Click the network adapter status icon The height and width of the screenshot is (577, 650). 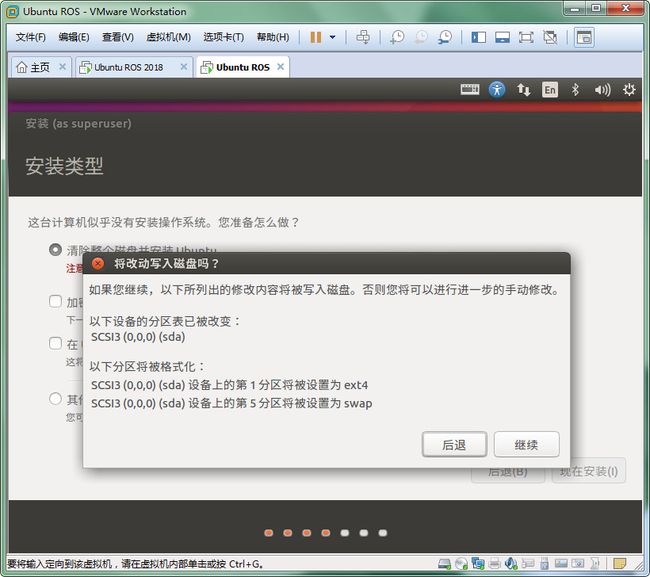tap(478, 563)
